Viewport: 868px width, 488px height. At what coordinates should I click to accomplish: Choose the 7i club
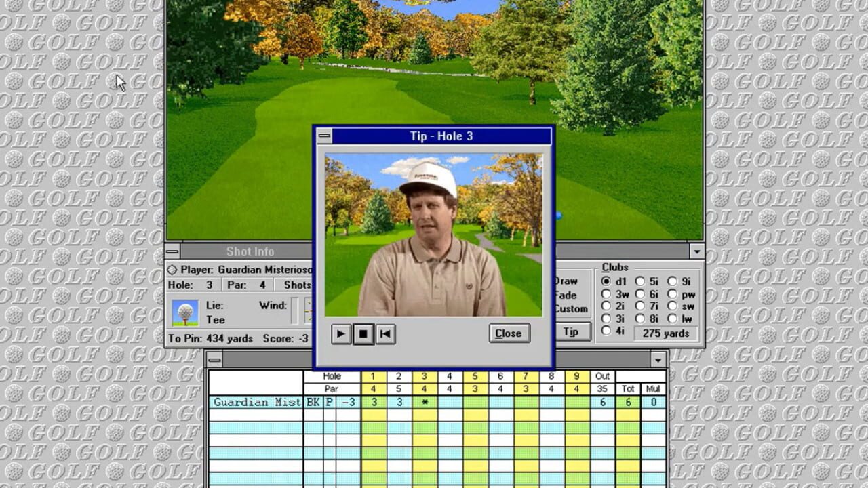pyautogui.click(x=647, y=306)
